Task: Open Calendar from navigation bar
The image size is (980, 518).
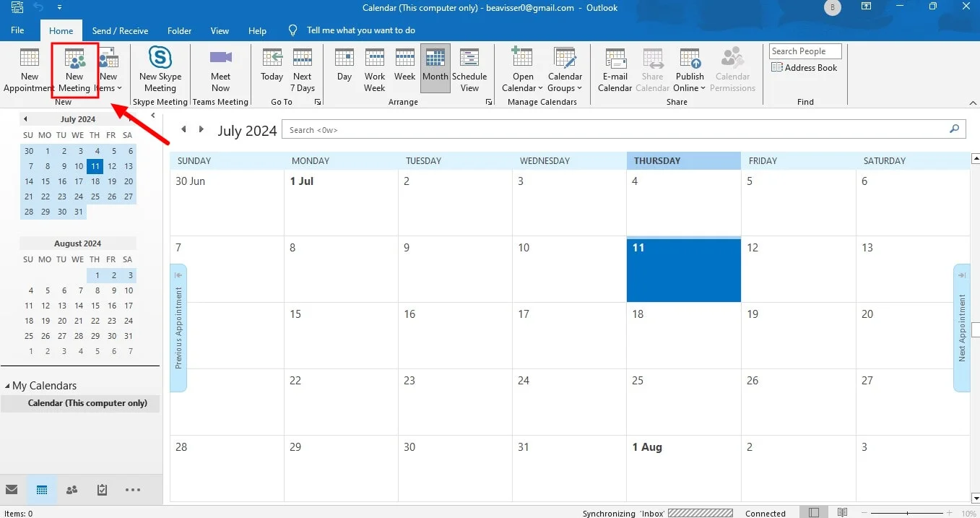Action: pos(42,490)
